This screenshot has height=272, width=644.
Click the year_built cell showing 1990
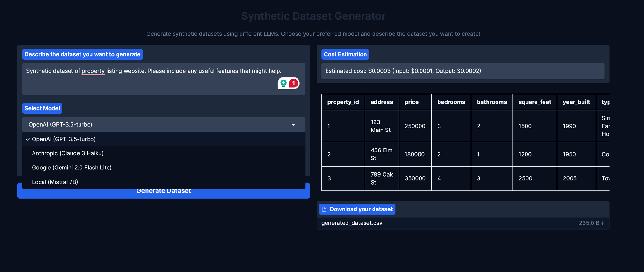(576, 126)
